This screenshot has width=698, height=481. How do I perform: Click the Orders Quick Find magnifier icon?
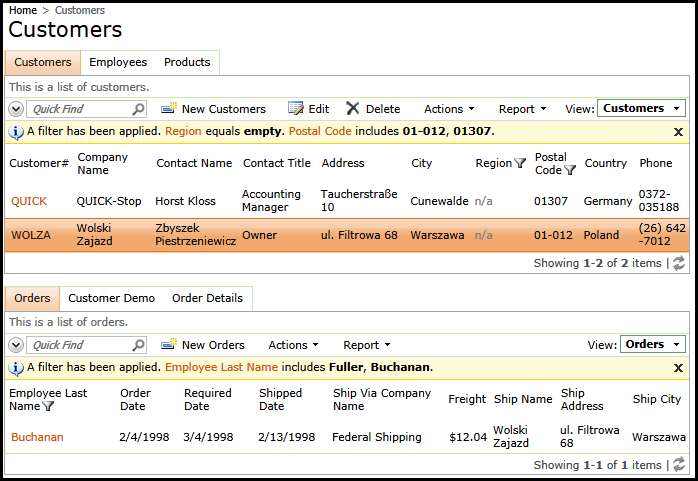point(138,344)
